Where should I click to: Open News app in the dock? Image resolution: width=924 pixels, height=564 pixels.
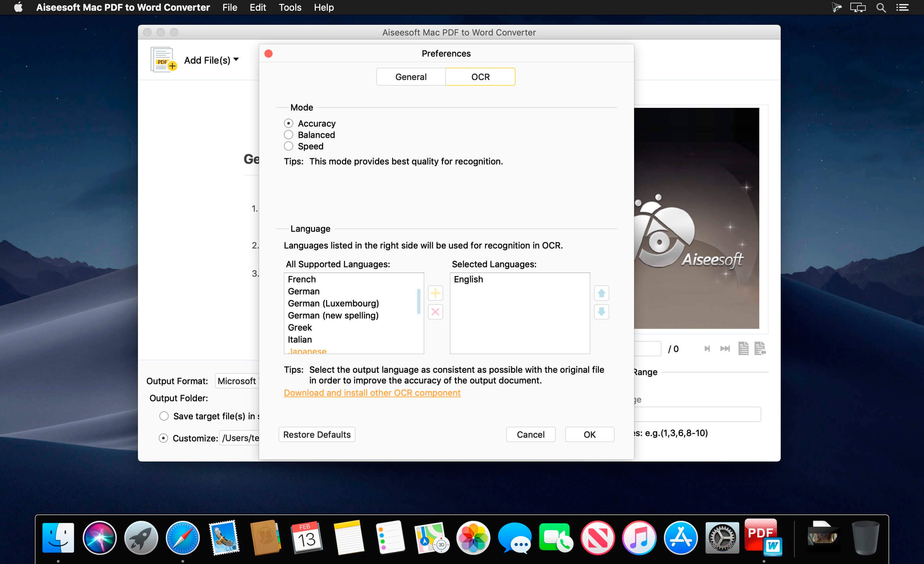tap(598, 538)
